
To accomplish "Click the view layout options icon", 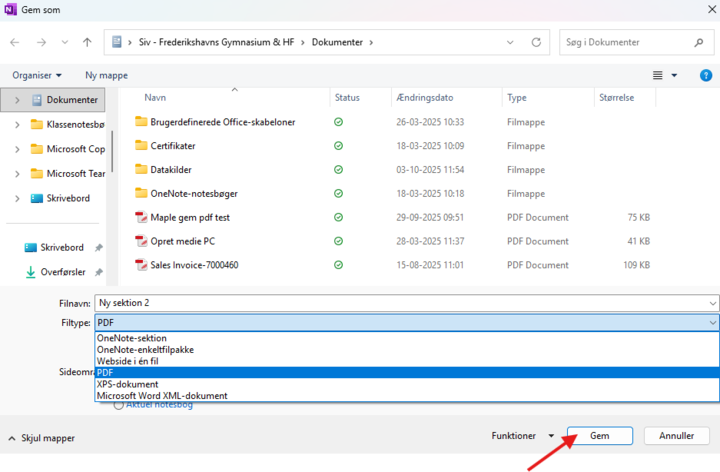I will [658, 75].
